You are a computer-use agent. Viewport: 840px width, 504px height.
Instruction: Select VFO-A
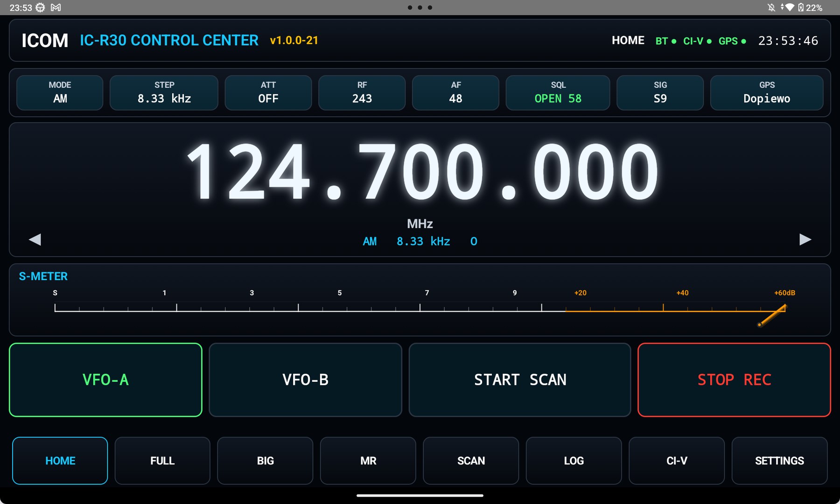click(x=105, y=380)
